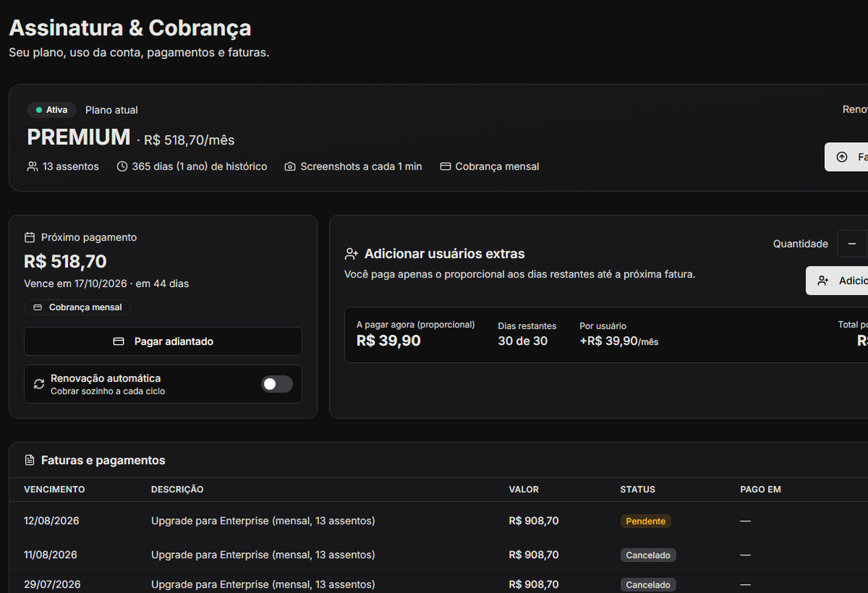
Task: Click the "Faturas e pagamentos" section heading
Action: (103, 460)
